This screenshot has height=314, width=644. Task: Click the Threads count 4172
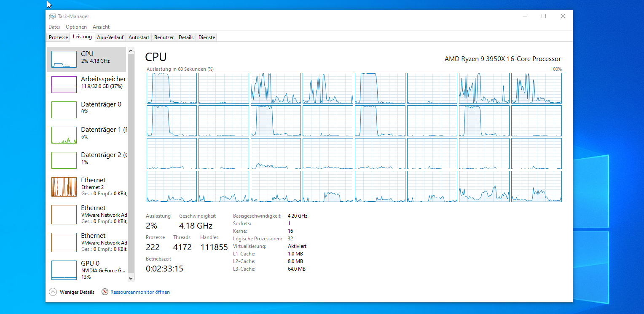point(182,247)
